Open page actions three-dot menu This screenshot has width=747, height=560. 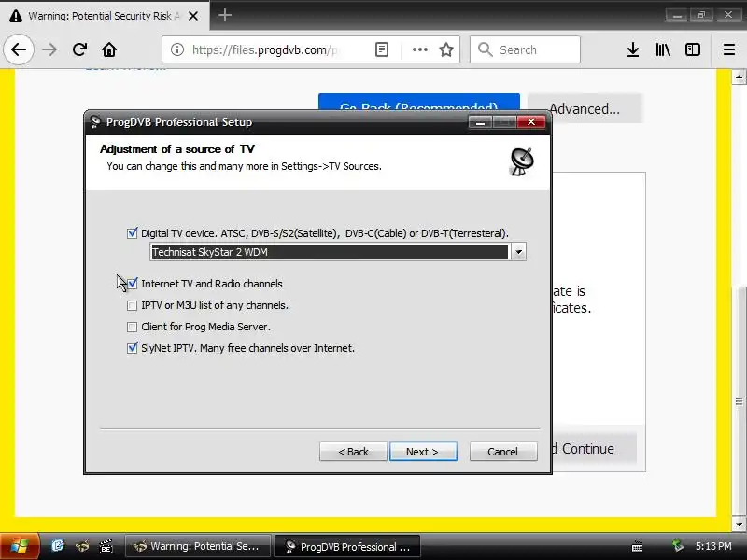tap(419, 49)
